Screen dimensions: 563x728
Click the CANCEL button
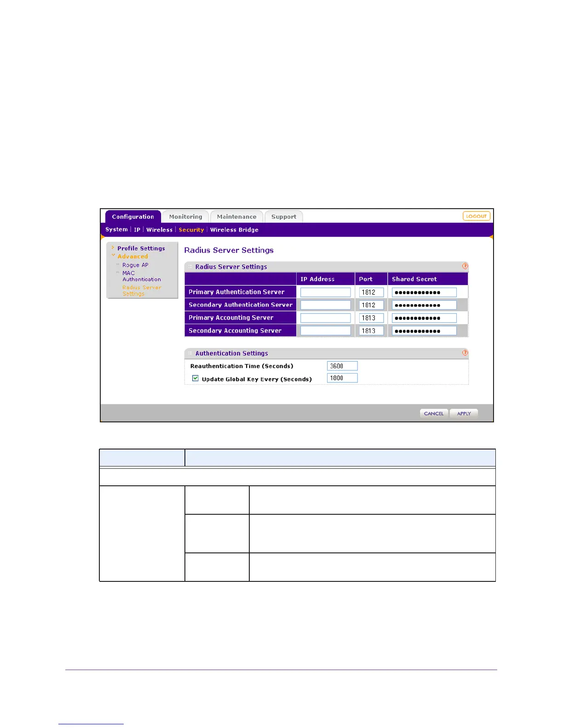(434, 414)
